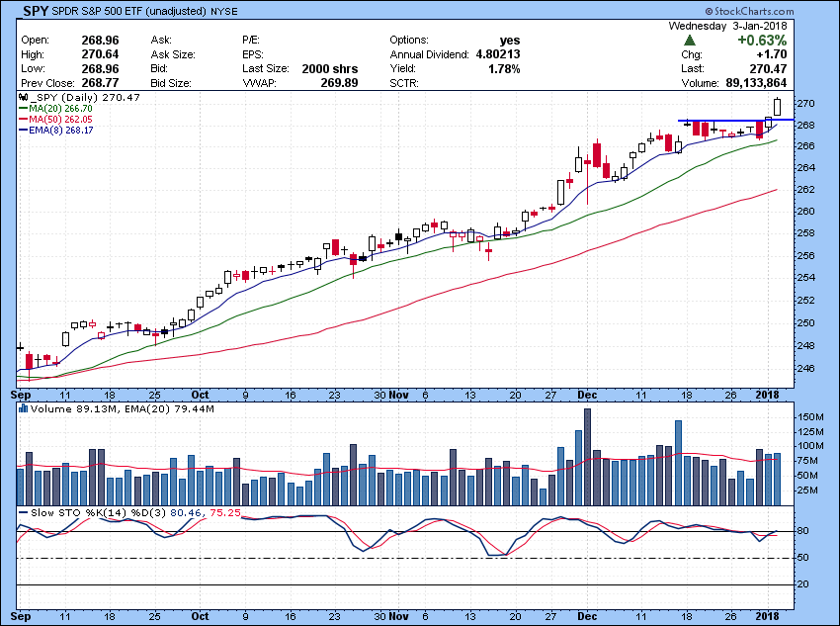
Task: Click the 20 level label on stochastic panel
Action: point(802,584)
